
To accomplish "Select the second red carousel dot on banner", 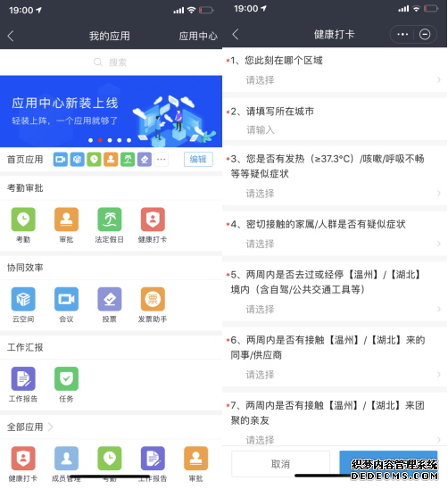I will click(x=100, y=140).
